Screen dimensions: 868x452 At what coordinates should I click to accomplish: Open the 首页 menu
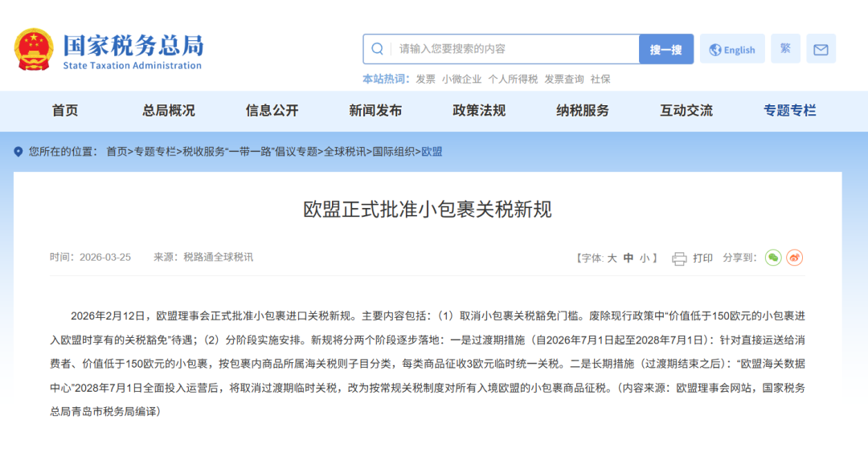[x=65, y=111]
